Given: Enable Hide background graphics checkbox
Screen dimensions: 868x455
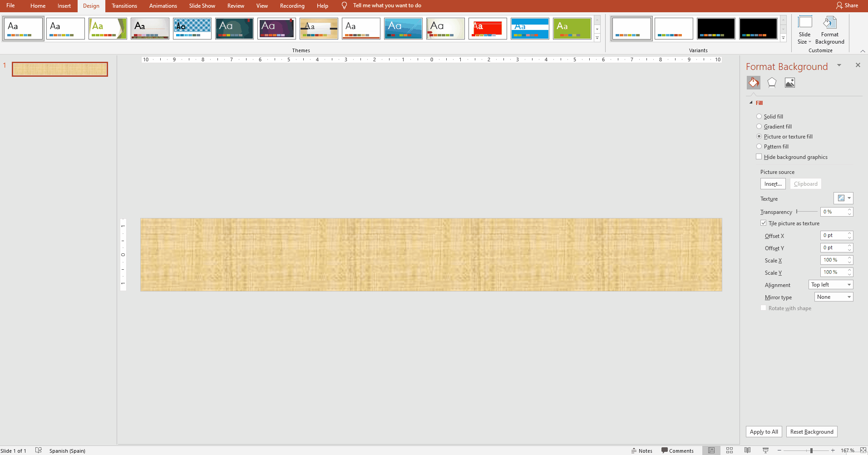Looking at the screenshot, I should tap(759, 157).
